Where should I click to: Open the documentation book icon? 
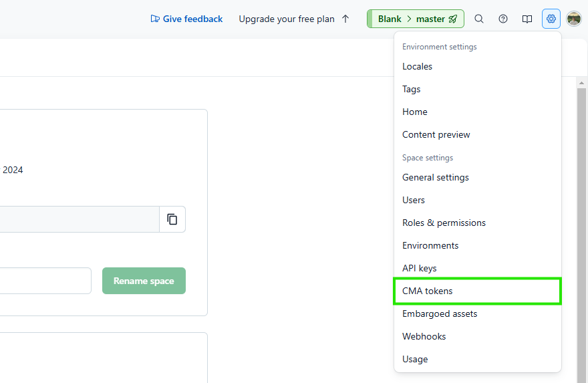tap(527, 19)
